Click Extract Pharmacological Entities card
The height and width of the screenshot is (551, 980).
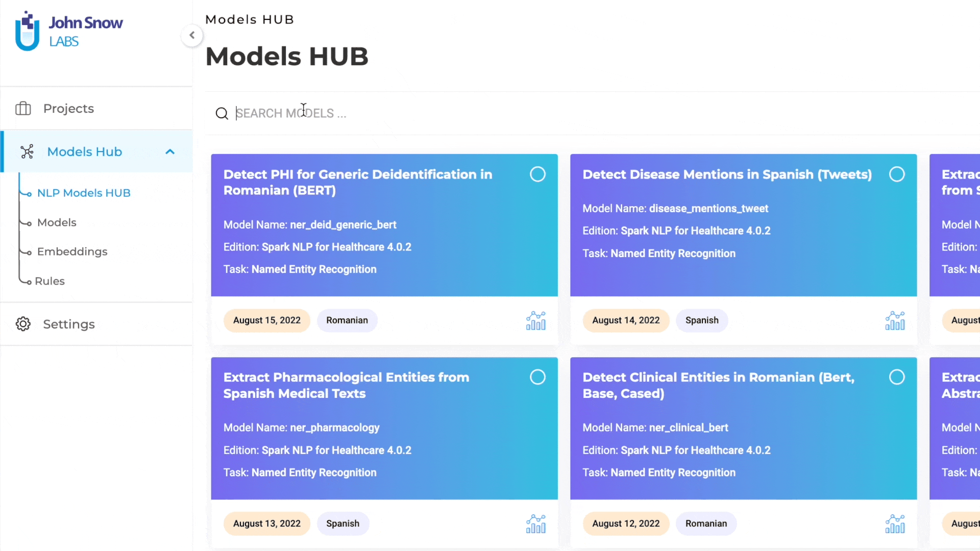pos(384,428)
